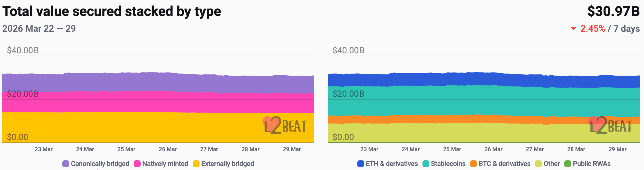
Task: Click the blue ETH & derivatives legend square
Action: pos(361,164)
